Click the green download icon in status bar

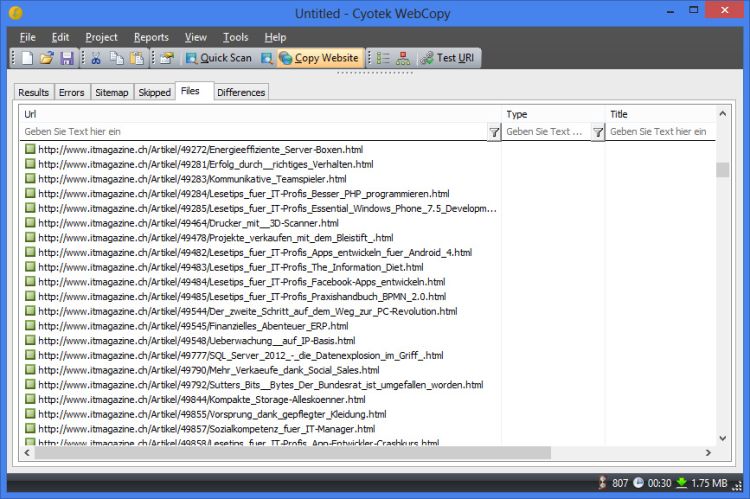click(x=681, y=483)
